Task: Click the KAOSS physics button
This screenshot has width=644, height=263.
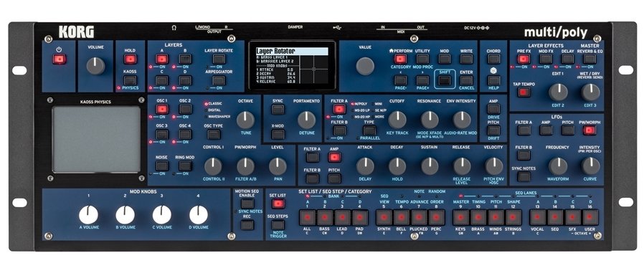Action: pyautogui.click(x=130, y=80)
